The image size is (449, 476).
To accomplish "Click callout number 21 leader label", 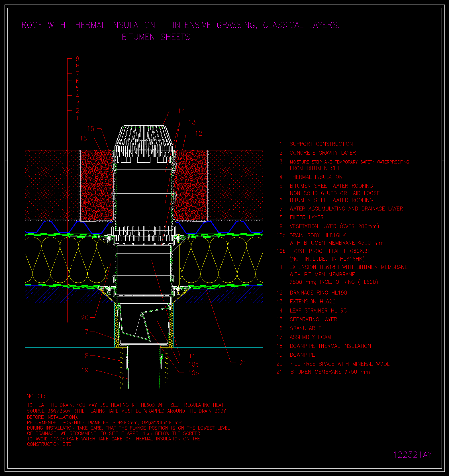I will pyautogui.click(x=243, y=363).
